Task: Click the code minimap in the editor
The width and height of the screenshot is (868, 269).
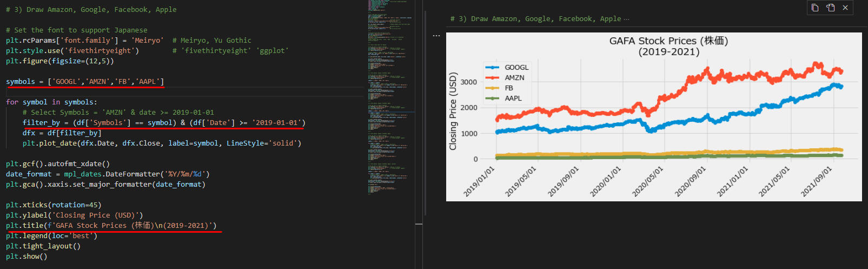Action: tap(390, 97)
